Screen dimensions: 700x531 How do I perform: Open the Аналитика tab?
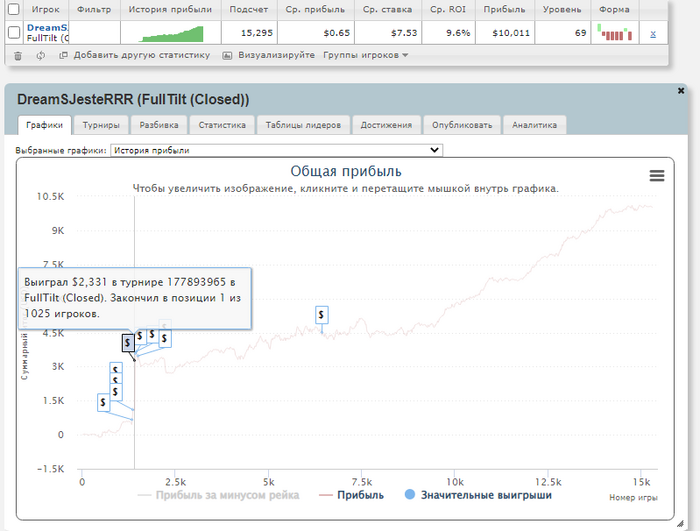[x=534, y=125]
